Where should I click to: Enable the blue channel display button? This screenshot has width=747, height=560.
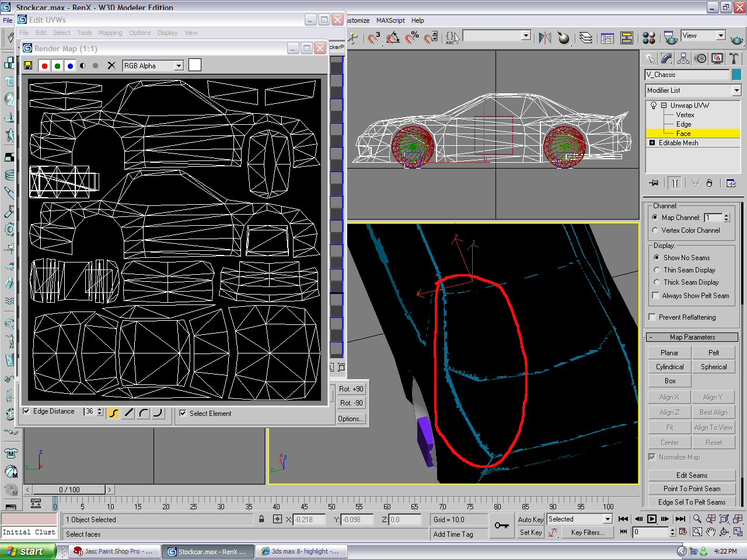coord(70,66)
